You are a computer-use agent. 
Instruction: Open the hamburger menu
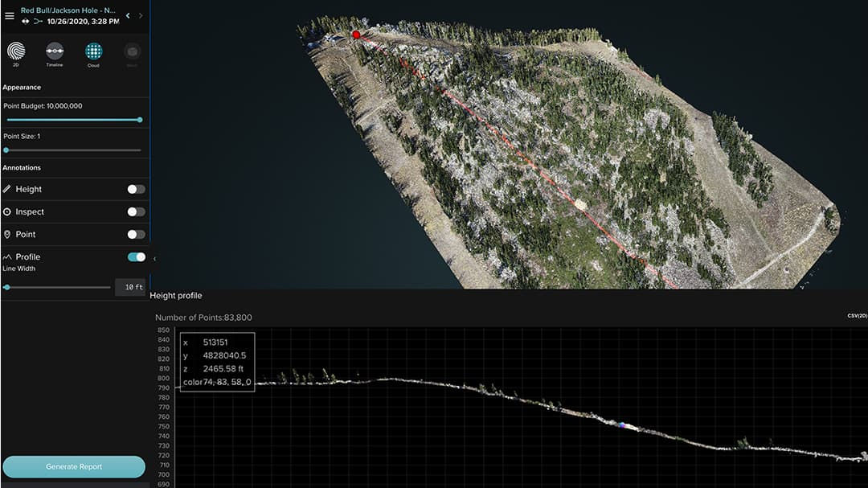tap(10, 15)
